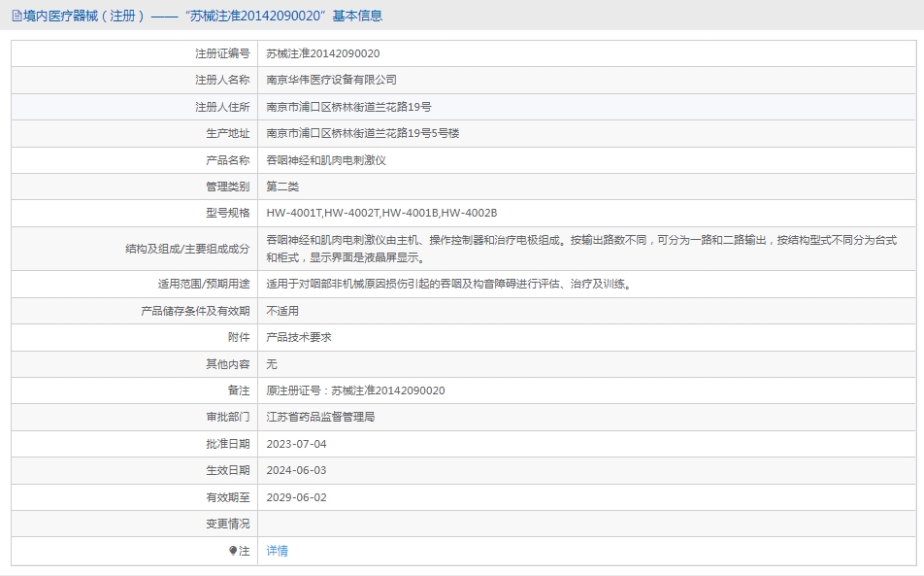Screen dimensions: 924x576
Task: Select approval department 江苏省药品监督管理局
Action: 320,417
